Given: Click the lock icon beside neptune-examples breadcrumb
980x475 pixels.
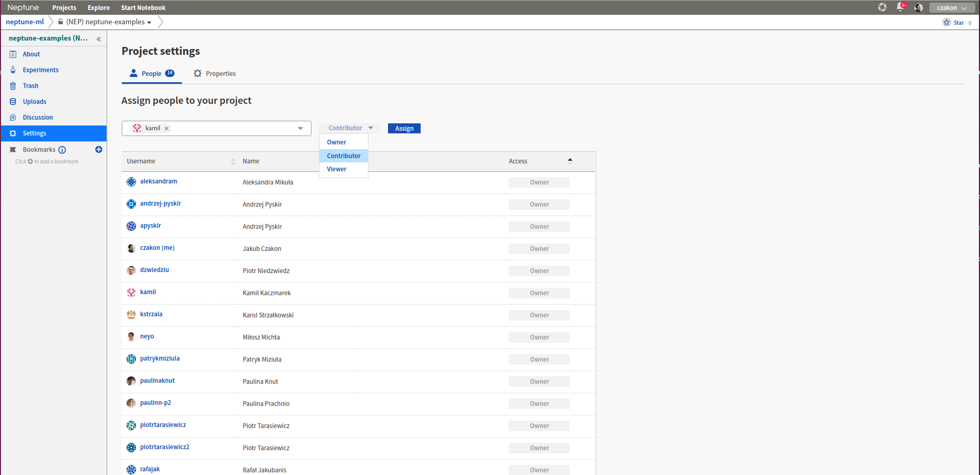Looking at the screenshot, I should tap(61, 22).
